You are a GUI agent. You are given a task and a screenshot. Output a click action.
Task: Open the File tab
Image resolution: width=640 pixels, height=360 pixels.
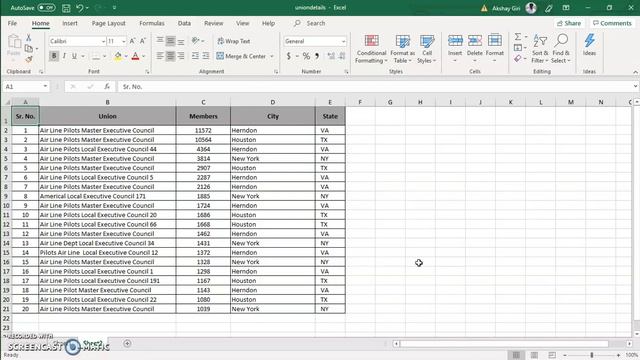click(12, 23)
